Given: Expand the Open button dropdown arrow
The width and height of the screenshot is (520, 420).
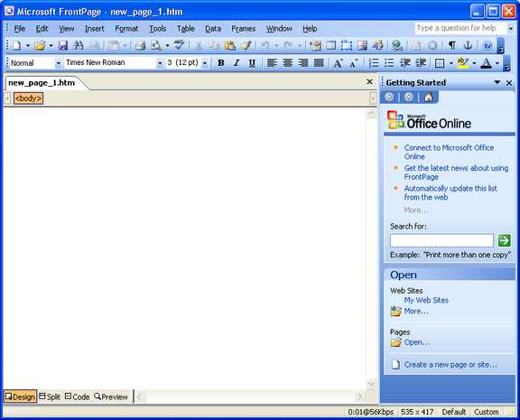Looking at the screenshot, I should 51,45.
